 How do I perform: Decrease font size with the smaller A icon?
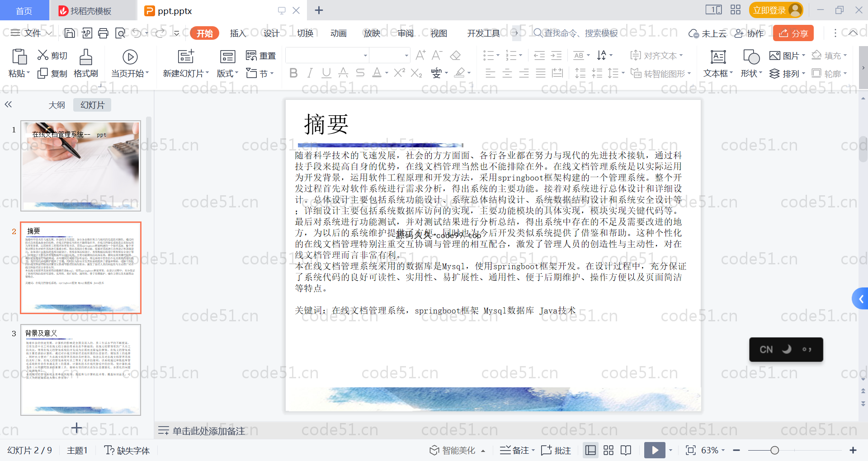coord(437,55)
